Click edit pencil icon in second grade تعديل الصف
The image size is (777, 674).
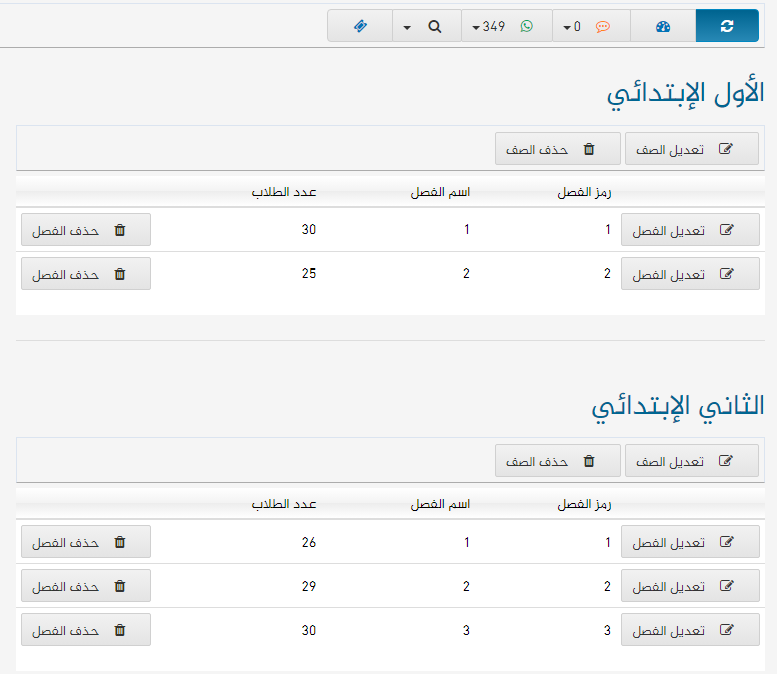pos(726,461)
